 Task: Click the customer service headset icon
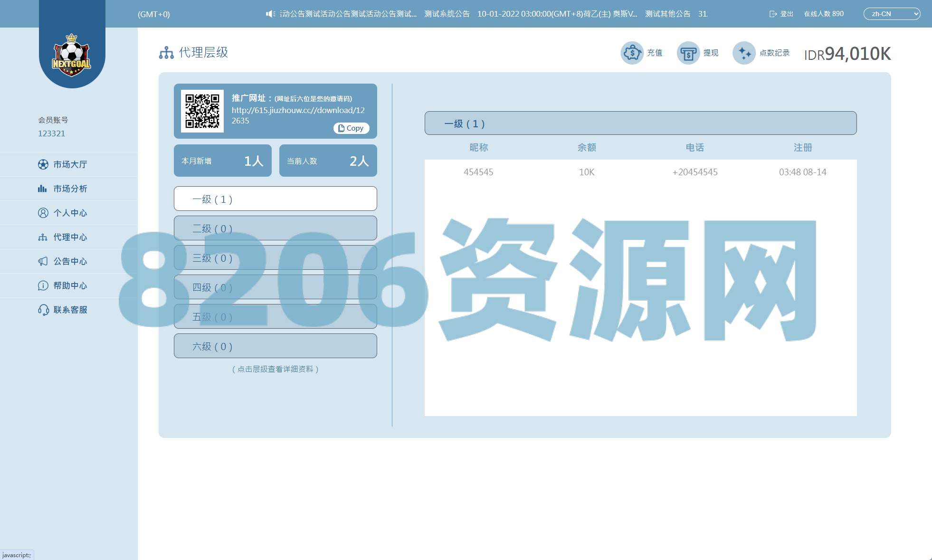[43, 310]
